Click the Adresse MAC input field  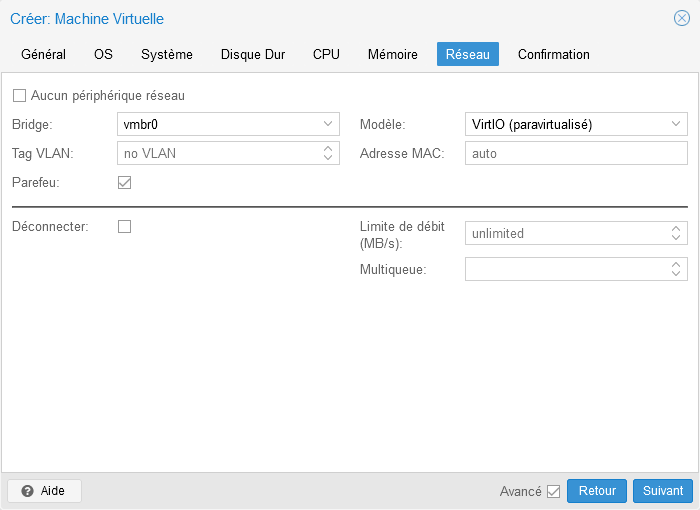click(576, 154)
